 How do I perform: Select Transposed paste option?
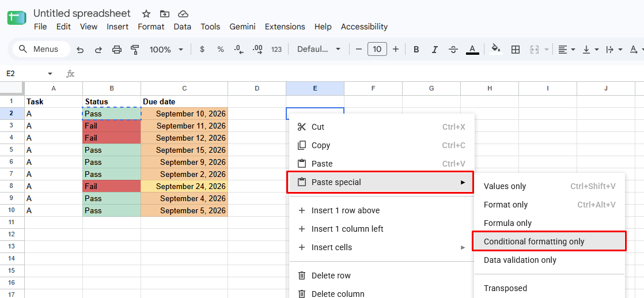click(x=550, y=288)
